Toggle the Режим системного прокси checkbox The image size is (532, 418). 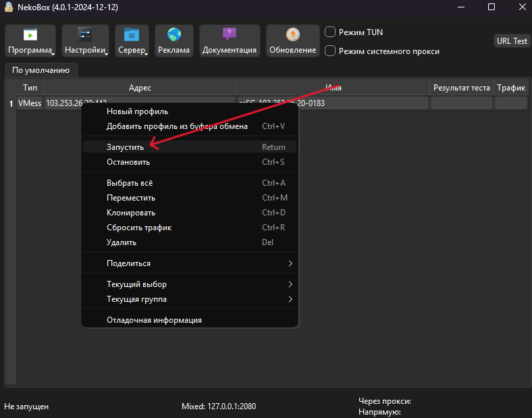click(329, 51)
